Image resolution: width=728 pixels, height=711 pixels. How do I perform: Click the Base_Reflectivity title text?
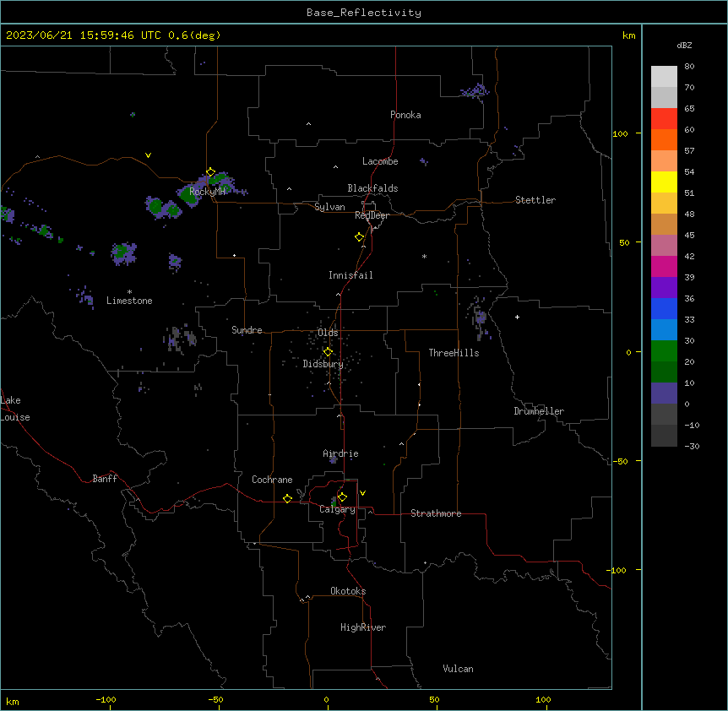(363, 13)
